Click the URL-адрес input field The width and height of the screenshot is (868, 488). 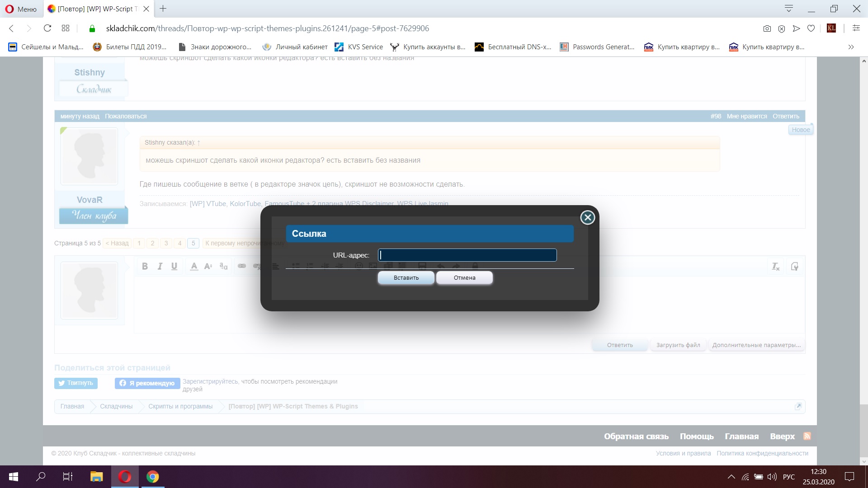pos(467,255)
